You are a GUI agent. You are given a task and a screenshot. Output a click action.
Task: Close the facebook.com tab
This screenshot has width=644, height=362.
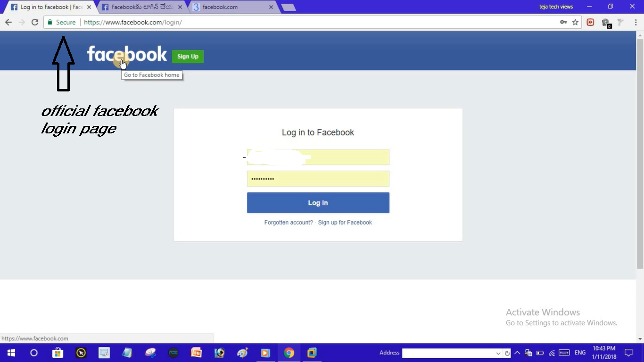point(271,7)
